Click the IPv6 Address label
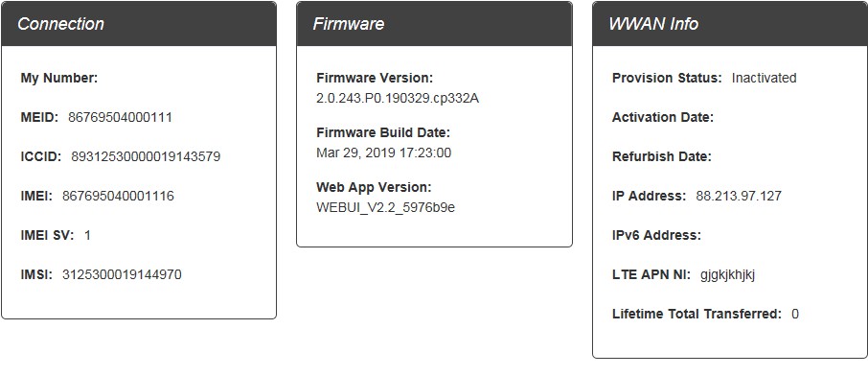868x376 pixels. click(x=656, y=236)
